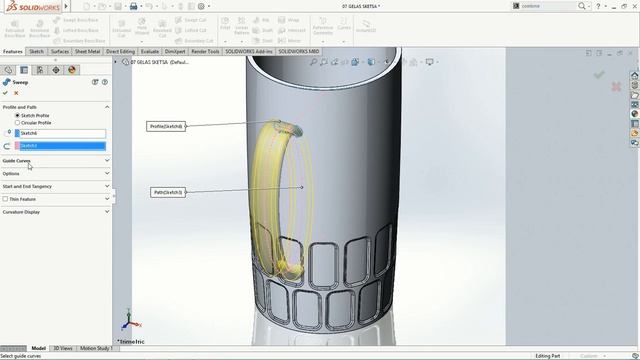The width and height of the screenshot is (640, 360).
Task: Switch to the 3D Views bottom tab
Action: tap(63, 348)
